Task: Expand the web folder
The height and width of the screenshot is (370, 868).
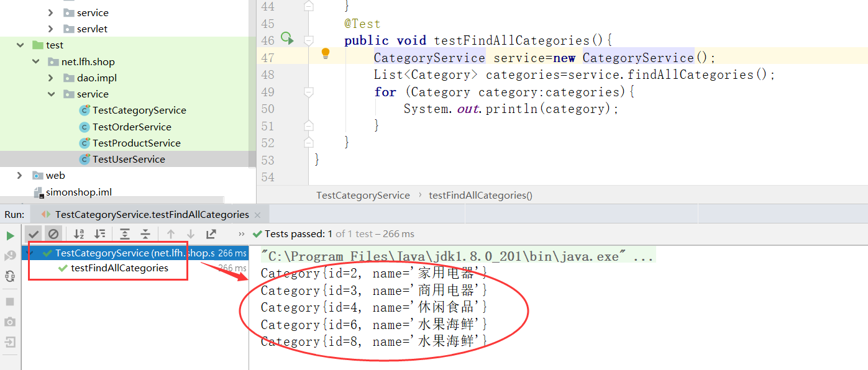Action: click(21, 175)
